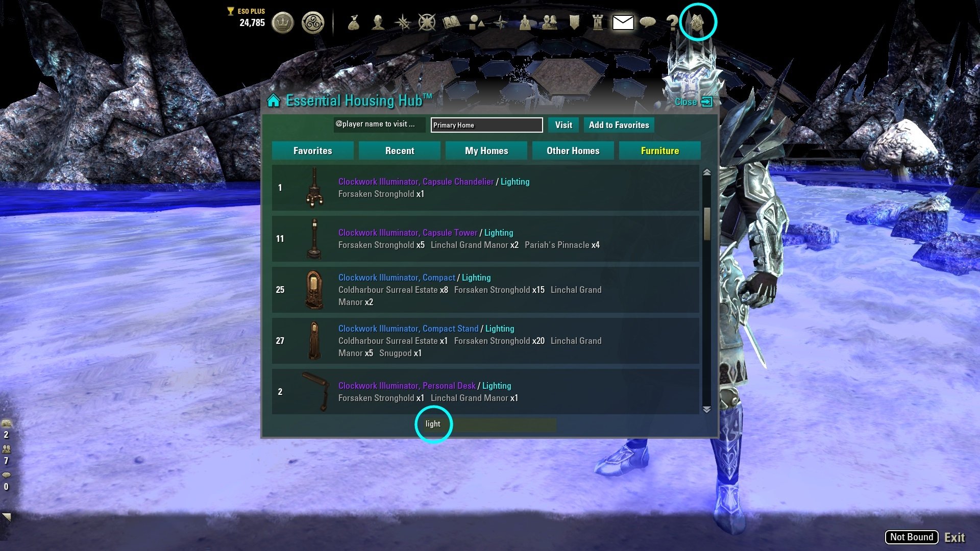Click the crown store icon
This screenshot has height=551, width=980.
click(283, 22)
